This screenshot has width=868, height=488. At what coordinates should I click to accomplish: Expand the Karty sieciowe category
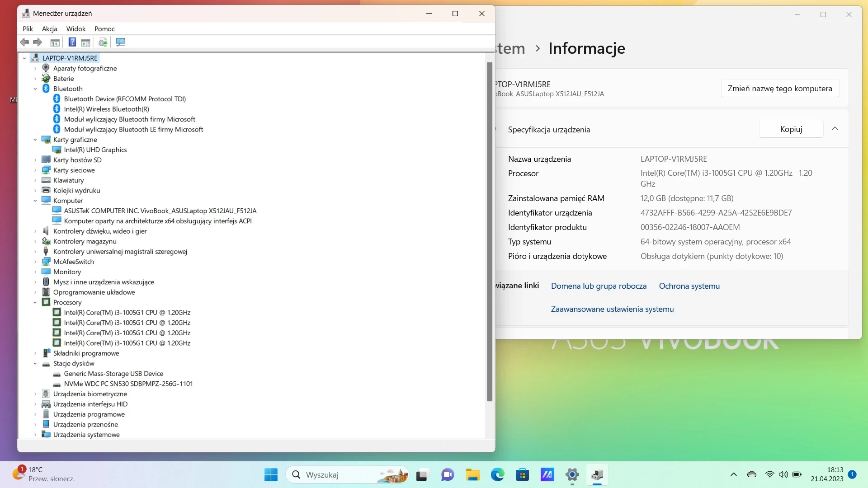[x=35, y=170]
